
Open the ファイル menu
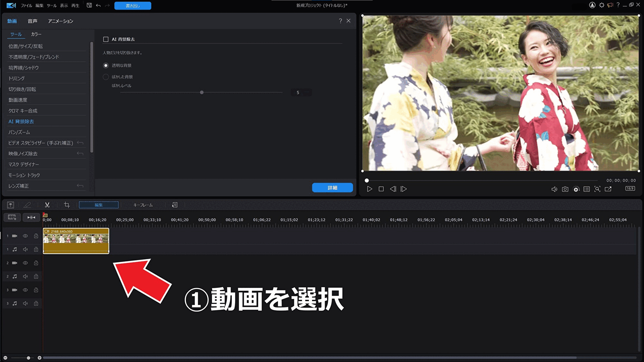26,5
